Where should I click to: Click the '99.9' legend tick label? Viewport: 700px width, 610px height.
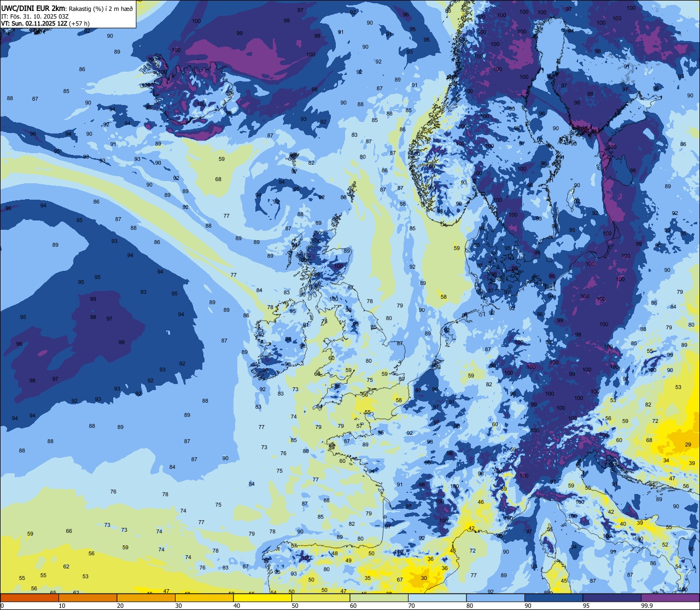[x=647, y=606]
